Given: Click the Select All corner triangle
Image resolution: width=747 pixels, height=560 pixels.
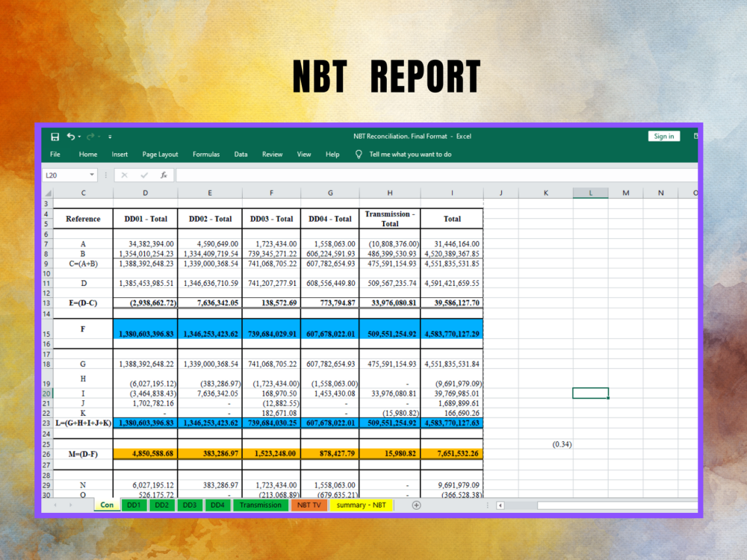Looking at the screenshot, I should pyautogui.click(x=48, y=193).
